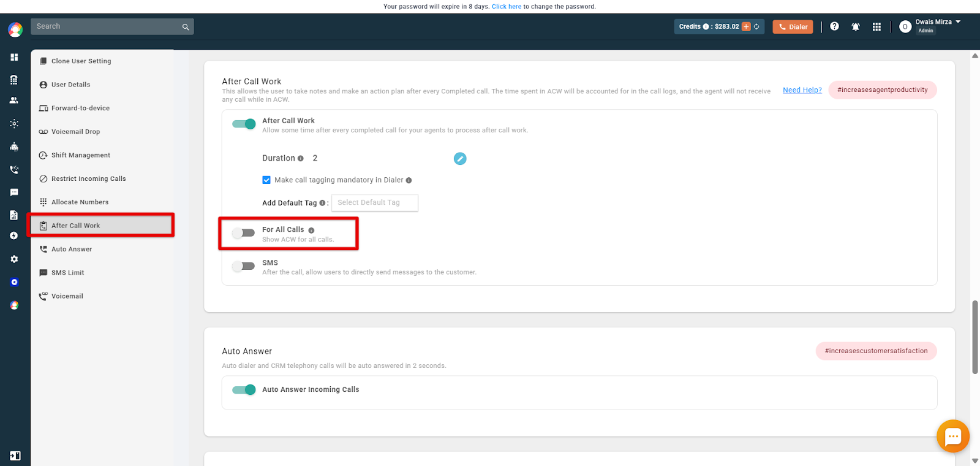Select After Call Work menu item
The height and width of the screenshot is (466, 980).
(102, 226)
